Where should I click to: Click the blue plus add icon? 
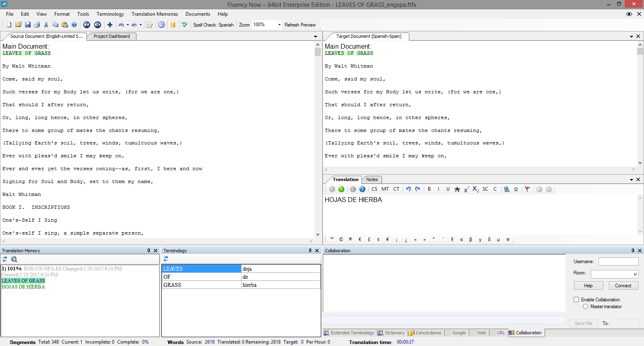(x=109, y=25)
